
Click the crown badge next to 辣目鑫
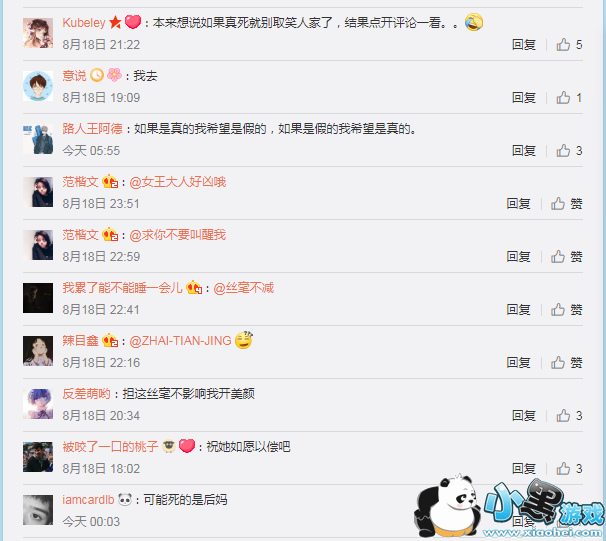click(110, 340)
